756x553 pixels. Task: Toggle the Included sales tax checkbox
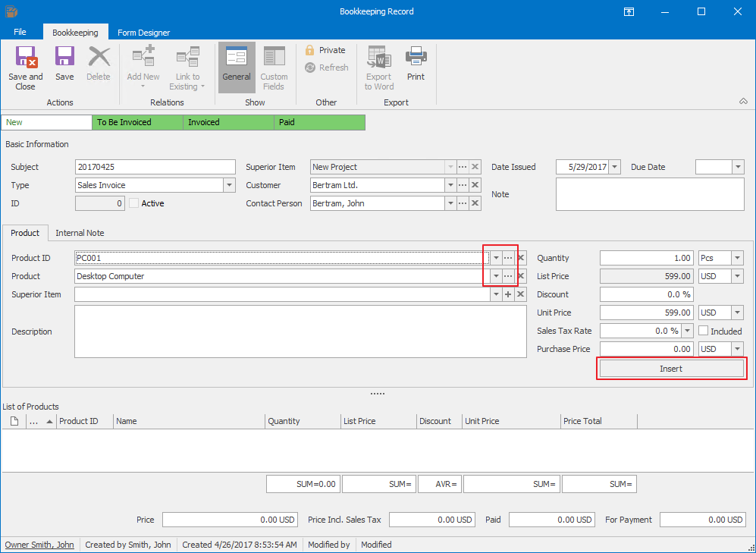[704, 331]
